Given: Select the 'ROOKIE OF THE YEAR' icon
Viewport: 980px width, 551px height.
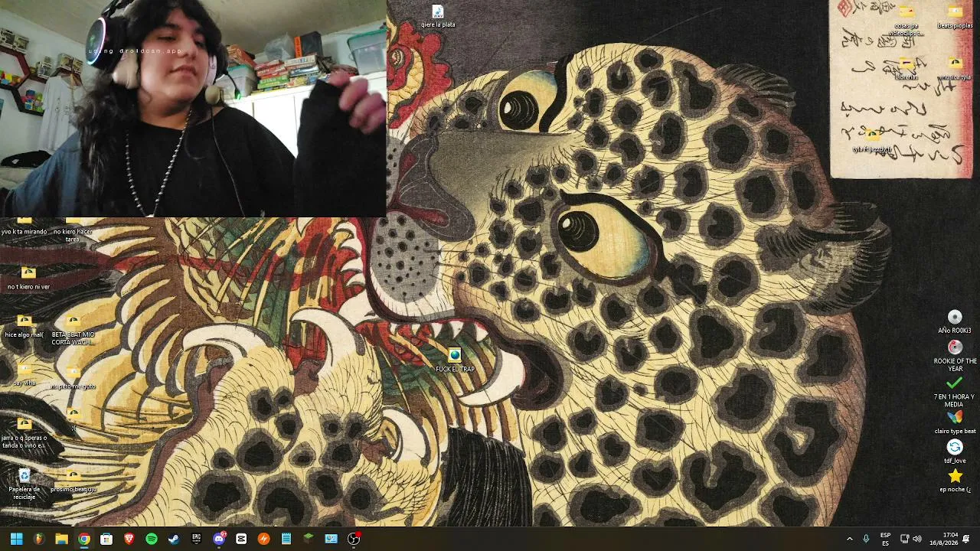Looking at the screenshot, I should coord(955,356).
